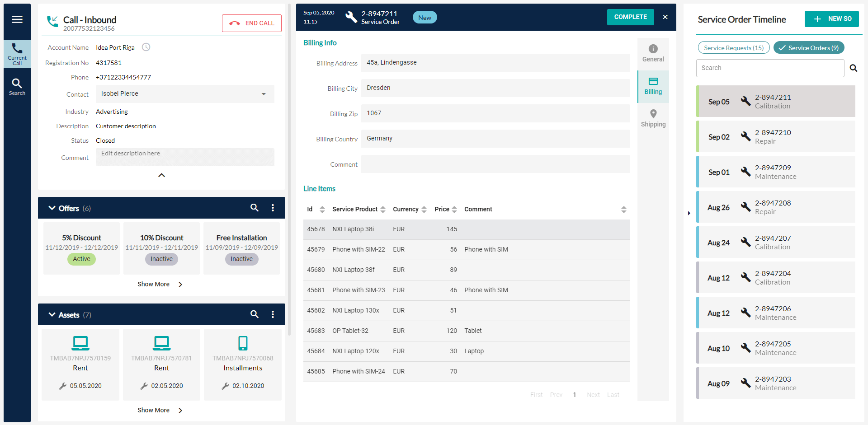Screen dimensions: 868x425
Task: Open the Contact dropdown showing Isobel Pierce
Action: (264, 94)
